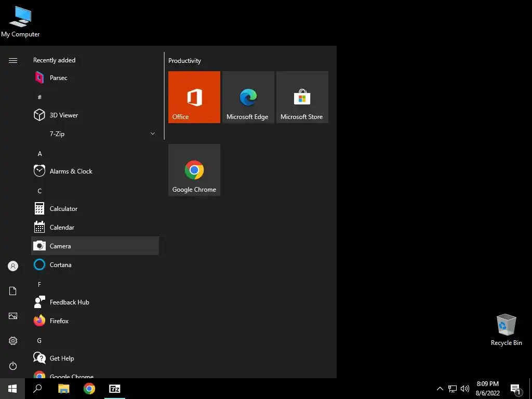Screen dimensions: 532x399
Task: Open the Action Center notifications icon
Action: [516, 389]
